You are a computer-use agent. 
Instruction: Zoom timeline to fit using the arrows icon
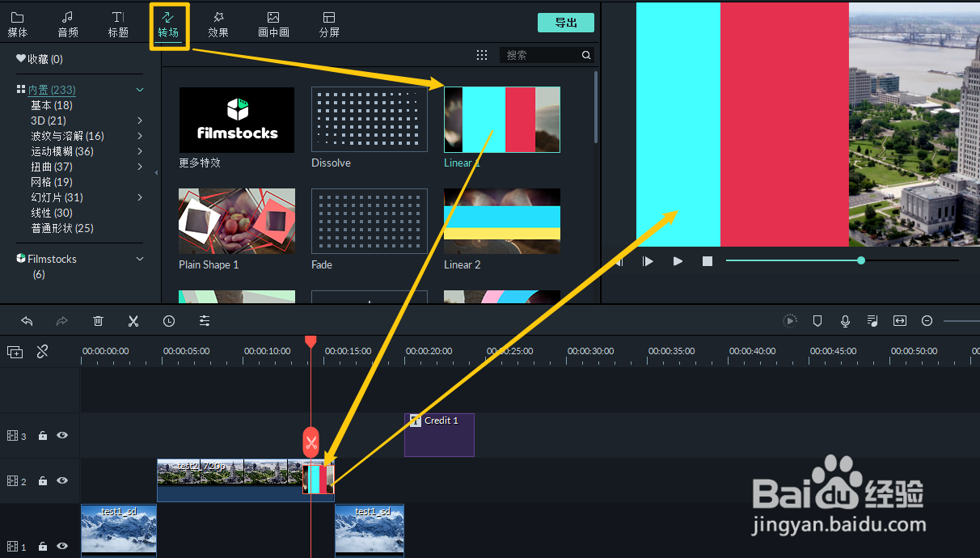tap(900, 320)
